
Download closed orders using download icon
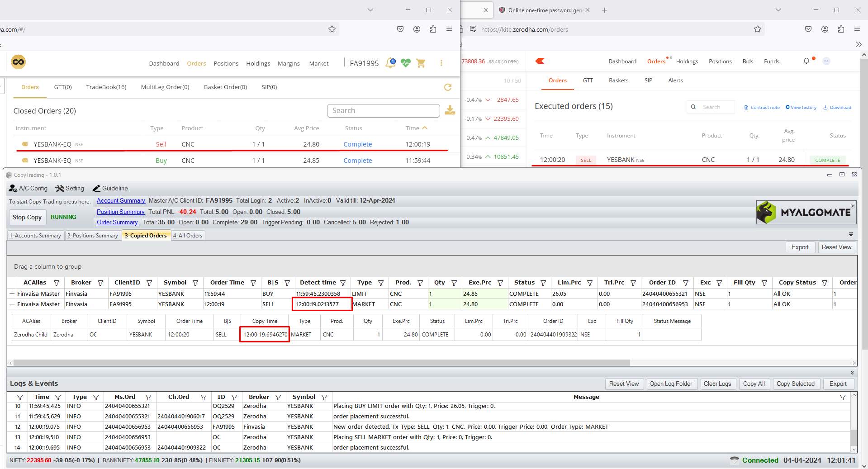click(x=450, y=110)
